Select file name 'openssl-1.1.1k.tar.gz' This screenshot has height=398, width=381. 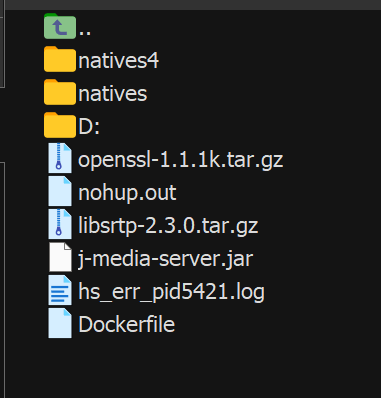[x=181, y=160]
